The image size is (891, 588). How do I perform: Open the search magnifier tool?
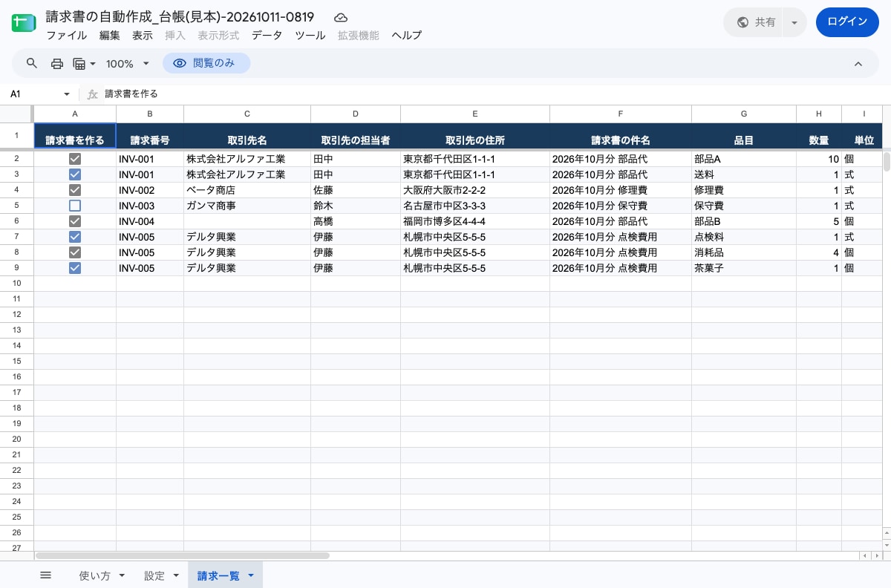click(x=32, y=64)
